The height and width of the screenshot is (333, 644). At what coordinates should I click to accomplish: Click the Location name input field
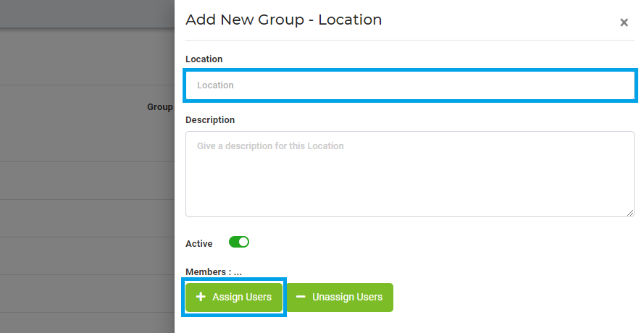[x=410, y=85]
